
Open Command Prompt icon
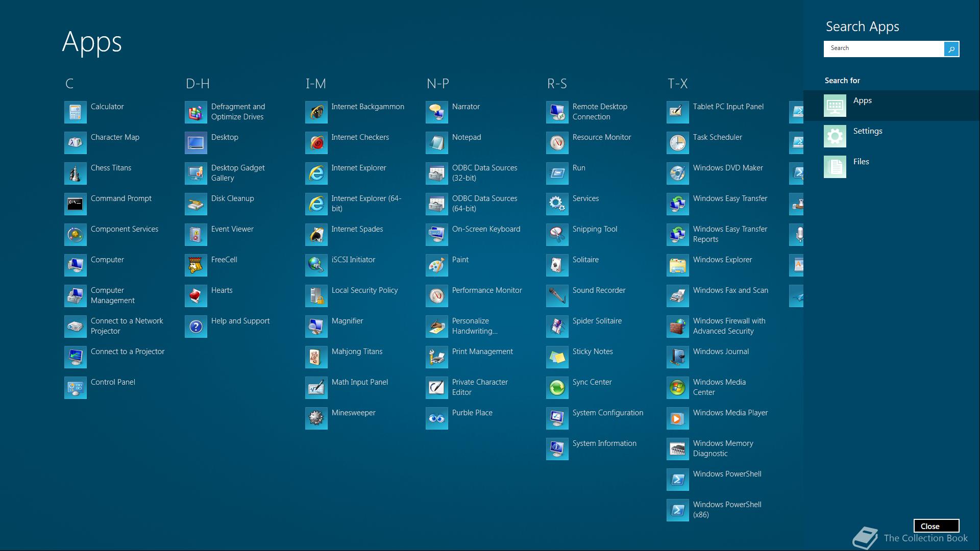click(x=76, y=204)
